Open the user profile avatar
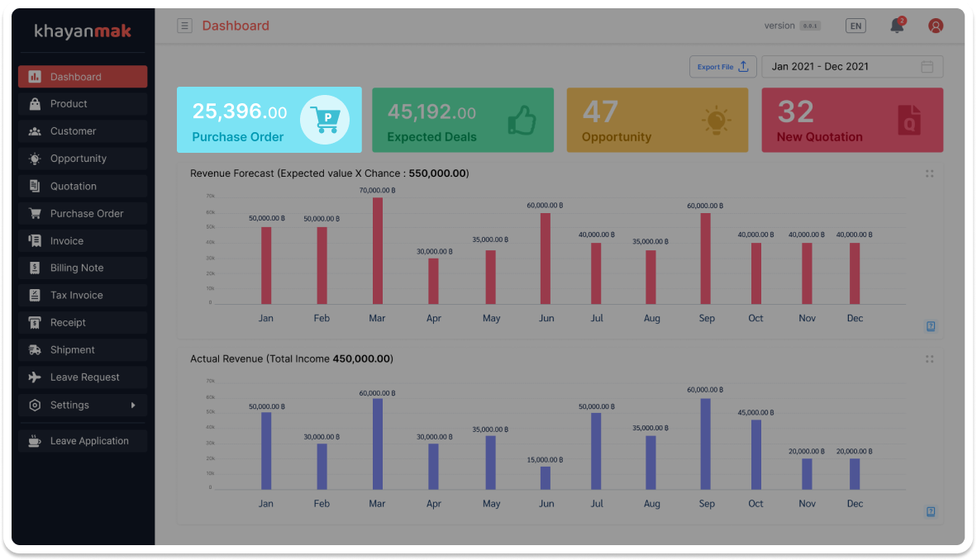Screen dimensions: 977x560 click(936, 26)
